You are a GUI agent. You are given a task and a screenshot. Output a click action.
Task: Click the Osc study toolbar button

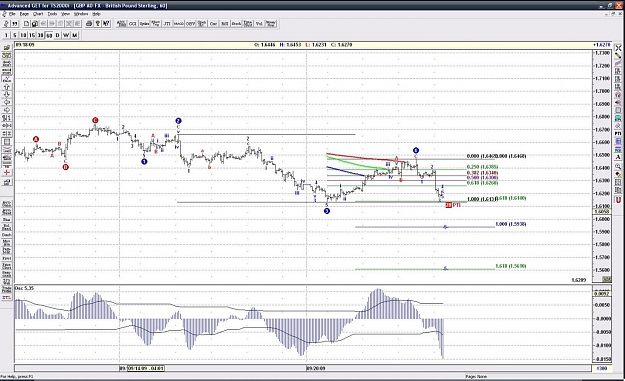[x=213, y=24]
